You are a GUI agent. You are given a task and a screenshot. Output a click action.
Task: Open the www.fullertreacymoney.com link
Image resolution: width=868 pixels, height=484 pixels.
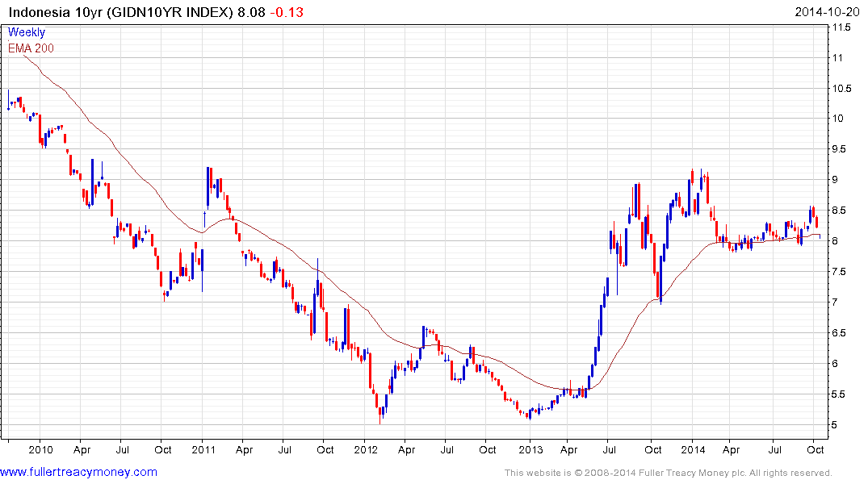pyautogui.click(x=78, y=472)
